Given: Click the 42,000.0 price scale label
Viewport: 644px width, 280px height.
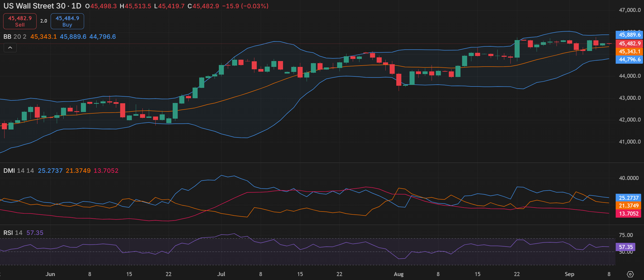Looking at the screenshot, I should pos(630,120).
